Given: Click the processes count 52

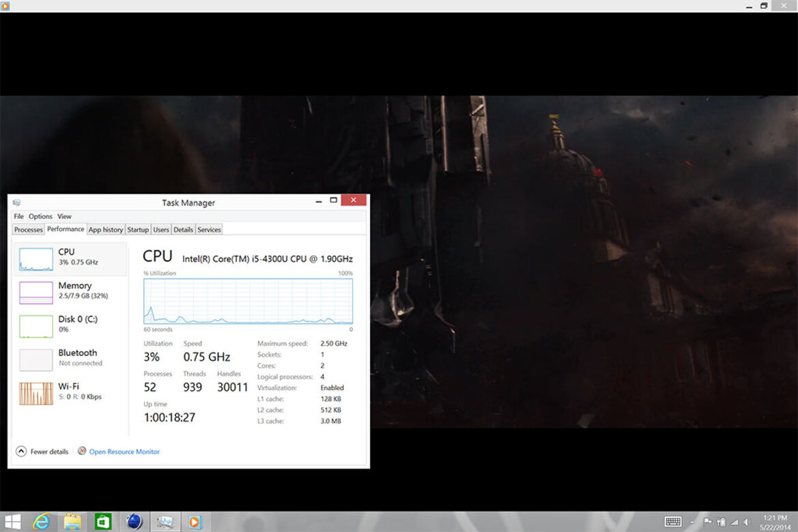Looking at the screenshot, I should 150,387.
